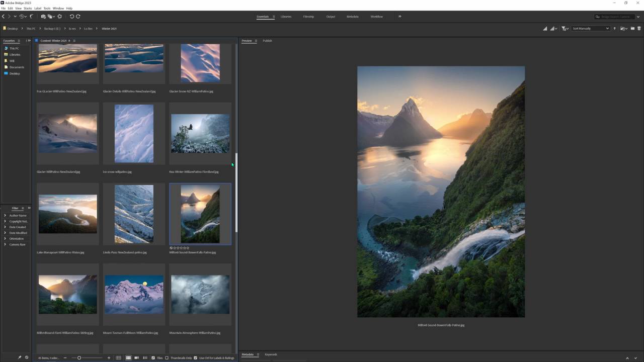Viewport: 644px width, 362px height.
Task: Toggle ascending sort order arrow
Action: click(614, 29)
